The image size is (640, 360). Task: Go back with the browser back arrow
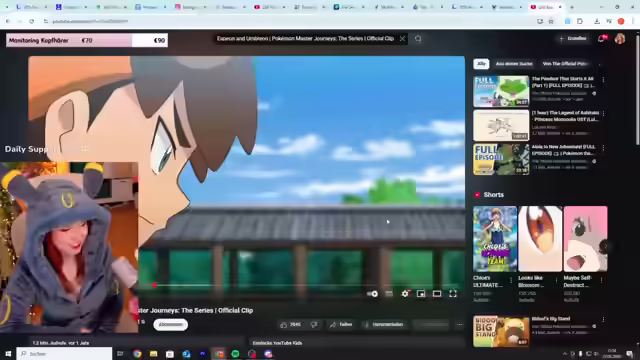coord(7,21)
